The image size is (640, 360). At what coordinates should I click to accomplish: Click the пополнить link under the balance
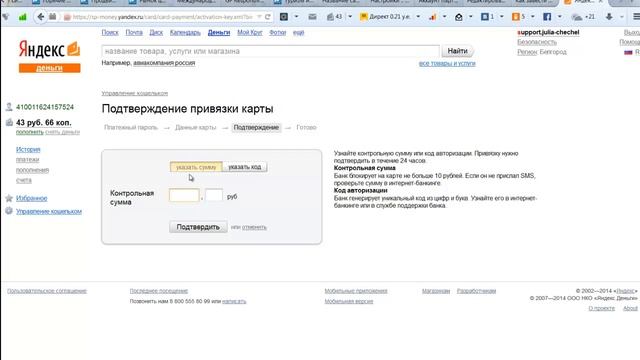[29, 132]
